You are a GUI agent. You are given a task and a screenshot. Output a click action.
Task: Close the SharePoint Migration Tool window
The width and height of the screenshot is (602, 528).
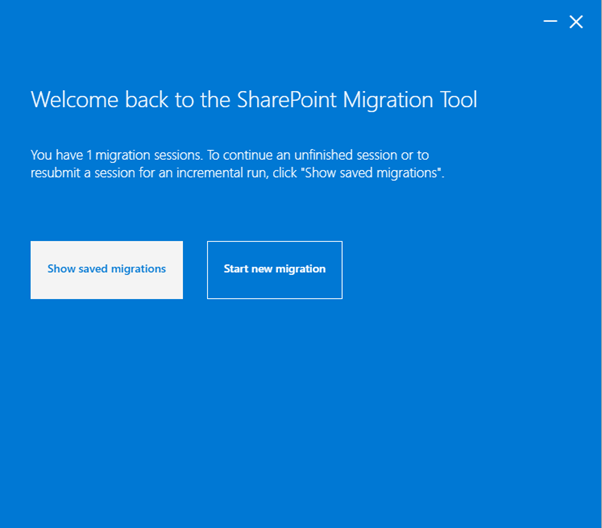pyautogui.click(x=576, y=21)
